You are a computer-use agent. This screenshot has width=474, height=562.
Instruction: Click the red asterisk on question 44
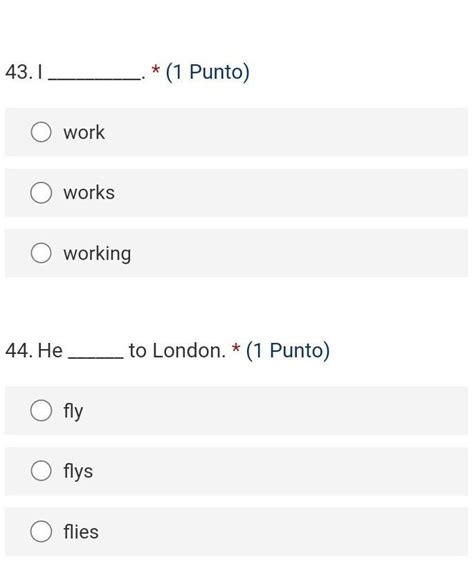(236, 348)
